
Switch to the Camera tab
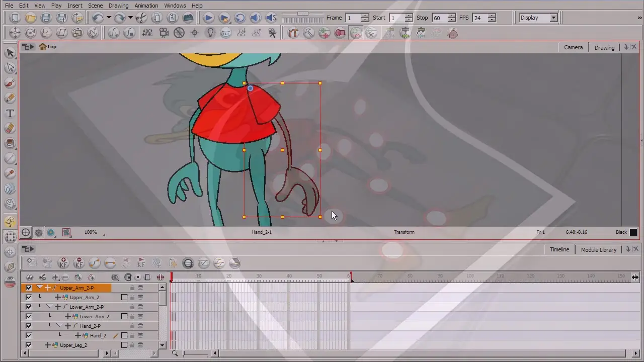tap(573, 47)
